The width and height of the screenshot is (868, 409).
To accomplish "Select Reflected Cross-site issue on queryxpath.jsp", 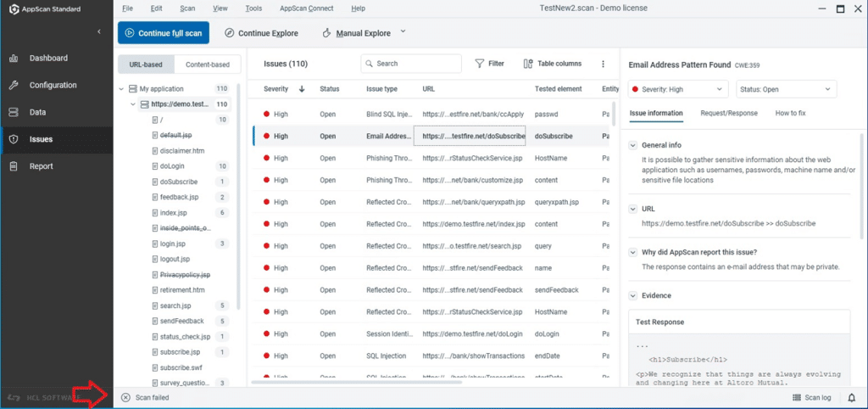I will point(431,202).
